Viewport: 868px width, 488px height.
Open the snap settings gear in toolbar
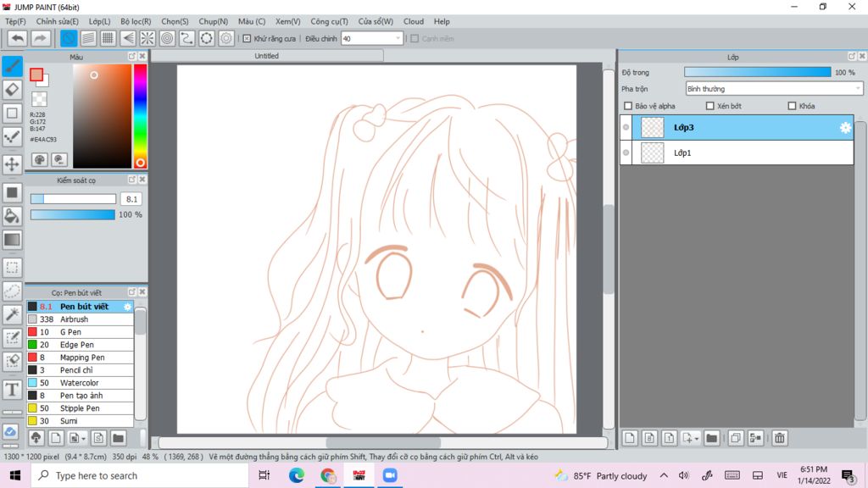(226, 38)
